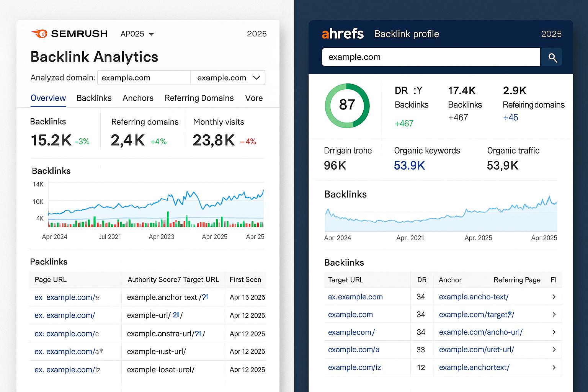Switch to the Overview tab
The image size is (588, 392).
tap(48, 98)
